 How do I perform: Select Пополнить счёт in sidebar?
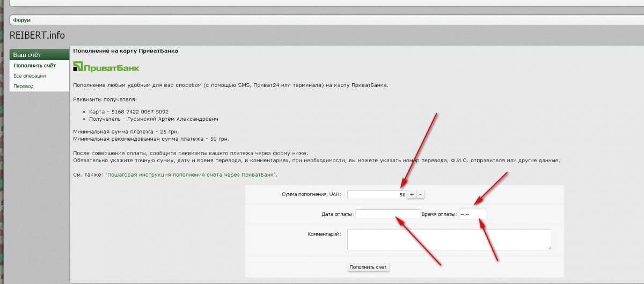click(x=34, y=65)
